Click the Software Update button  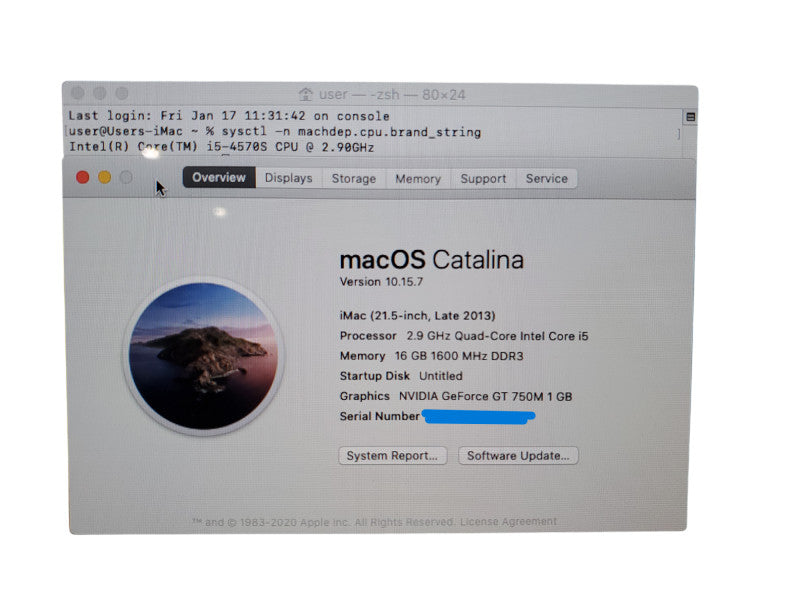coord(518,456)
